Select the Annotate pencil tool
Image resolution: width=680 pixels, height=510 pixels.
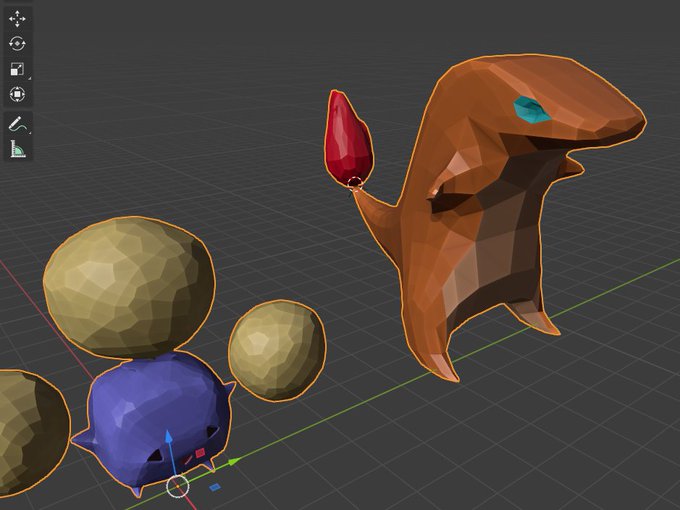tap(17, 124)
